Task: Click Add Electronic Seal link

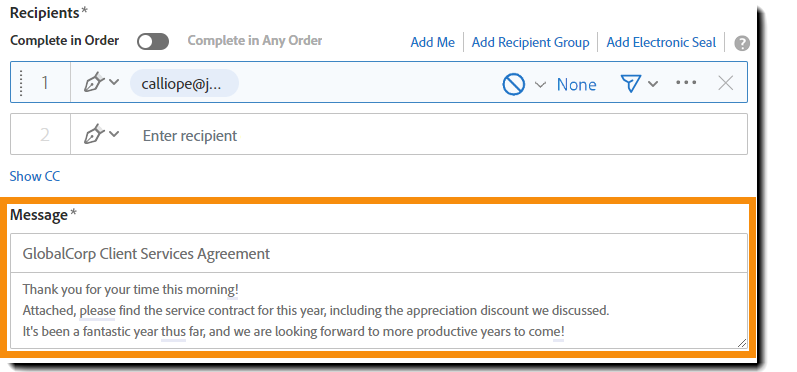Action: tap(661, 42)
